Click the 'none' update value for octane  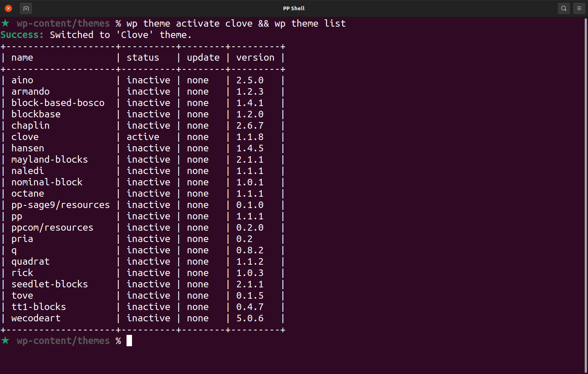(x=198, y=193)
